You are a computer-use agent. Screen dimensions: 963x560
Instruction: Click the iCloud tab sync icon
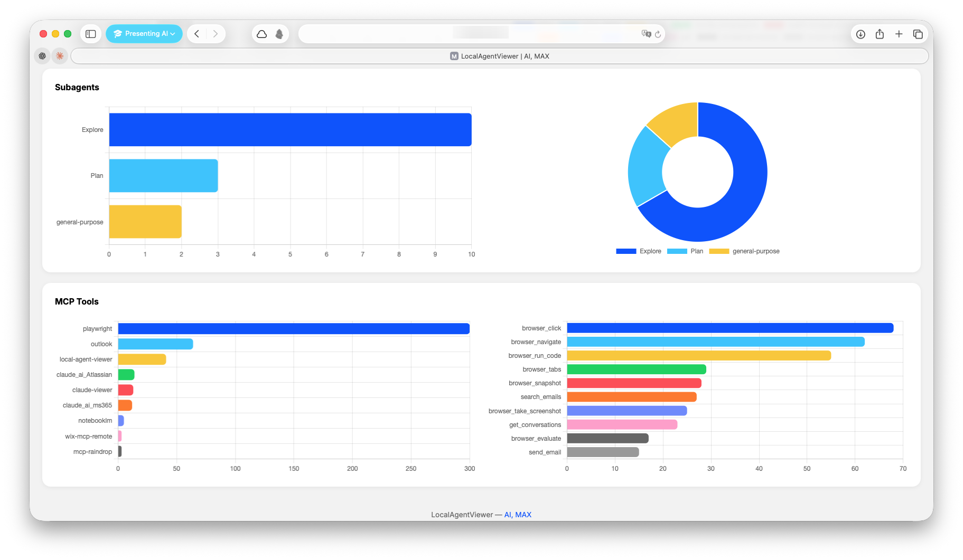click(261, 33)
